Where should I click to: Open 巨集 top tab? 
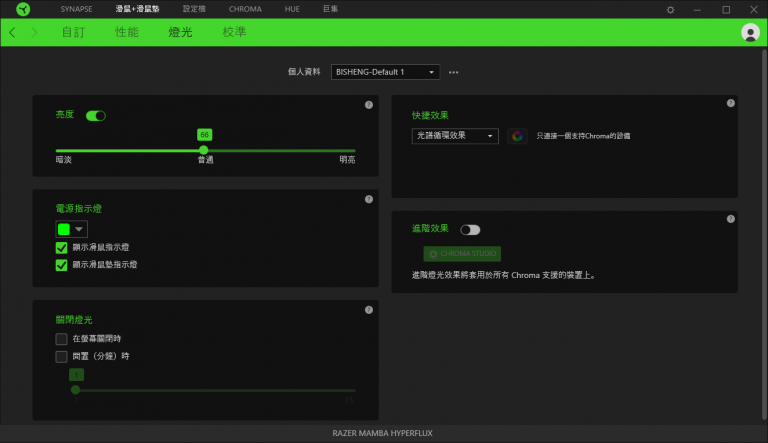[x=331, y=9]
